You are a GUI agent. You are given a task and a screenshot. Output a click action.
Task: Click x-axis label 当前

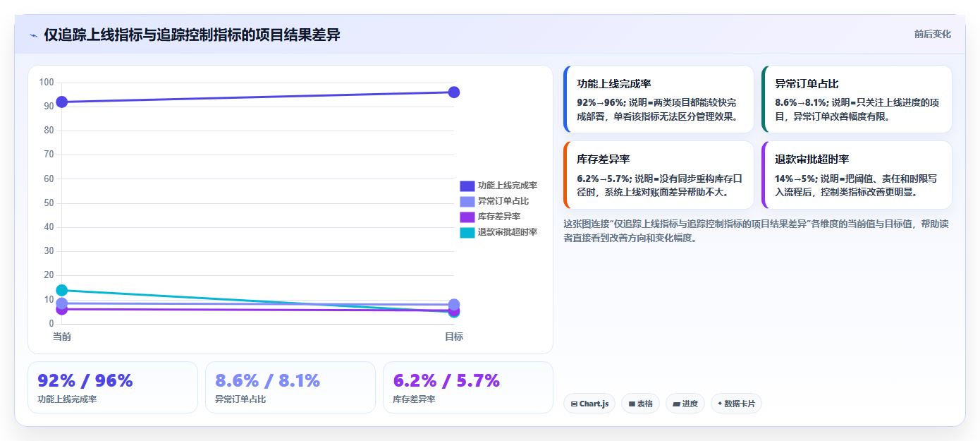pyautogui.click(x=62, y=337)
